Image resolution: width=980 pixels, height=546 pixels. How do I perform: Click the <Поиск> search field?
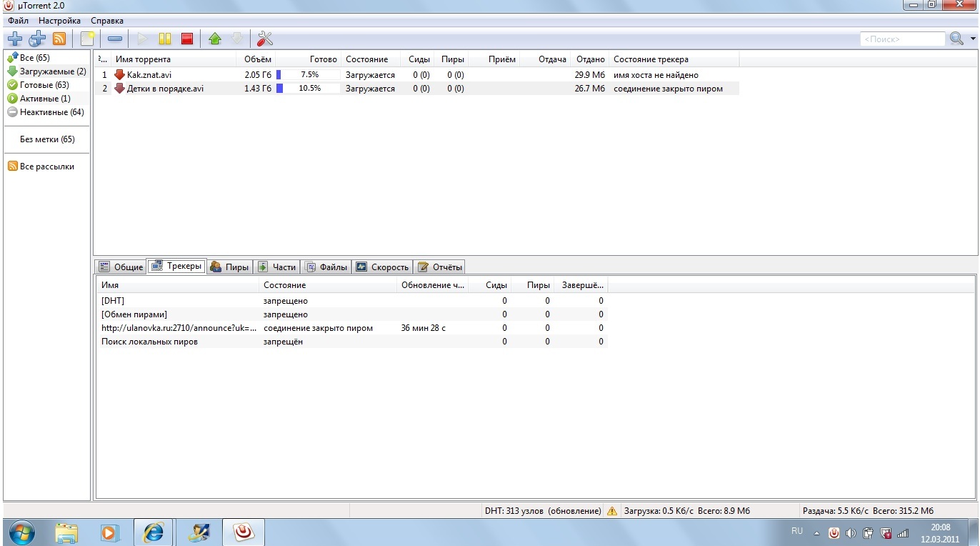[901, 39]
